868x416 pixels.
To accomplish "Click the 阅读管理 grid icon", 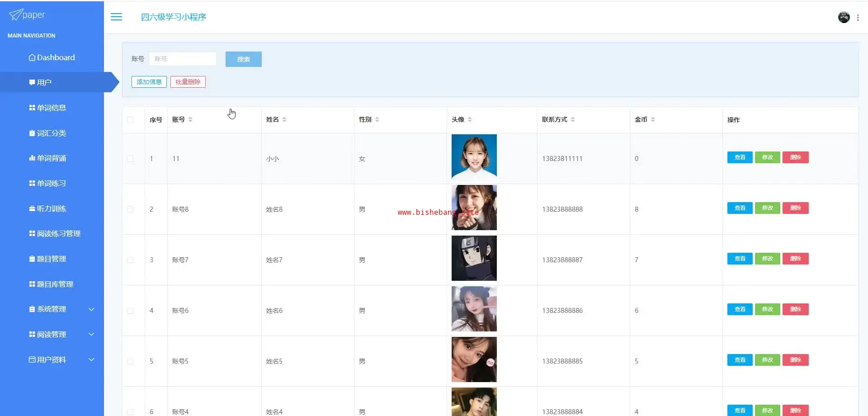I will (32, 334).
